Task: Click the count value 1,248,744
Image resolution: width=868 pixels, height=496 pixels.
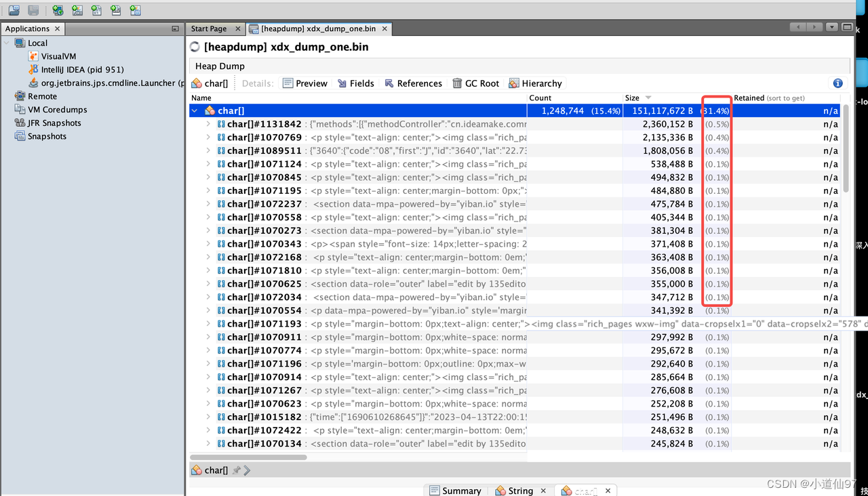Action: [563, 110]
